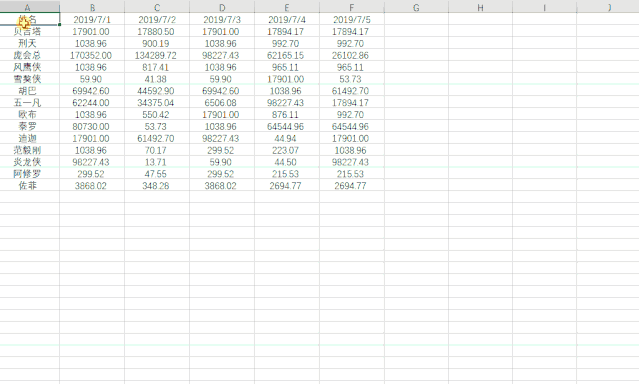Select column G header
The width and height of the screenshot is (639, 384).
[416, 7]
